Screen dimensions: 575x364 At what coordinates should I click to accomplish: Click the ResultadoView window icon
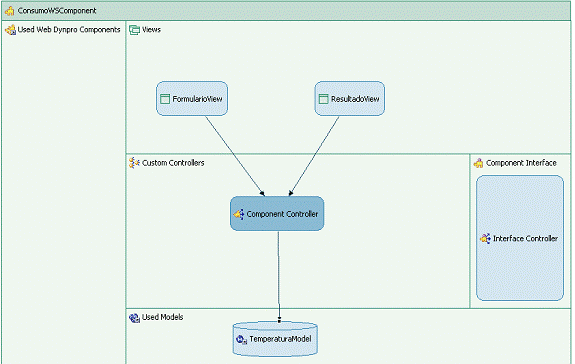pyautogui.click(x=323, y=99)
